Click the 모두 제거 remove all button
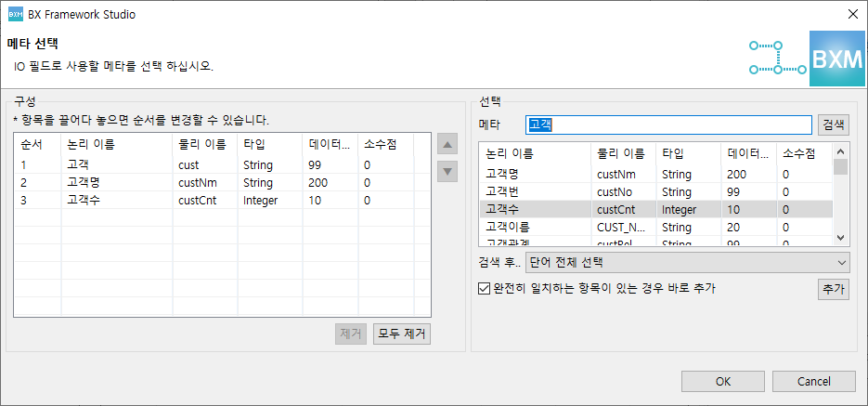Image resolution: width=868 pixels, height=406 pixels. [x=402, y=334]
